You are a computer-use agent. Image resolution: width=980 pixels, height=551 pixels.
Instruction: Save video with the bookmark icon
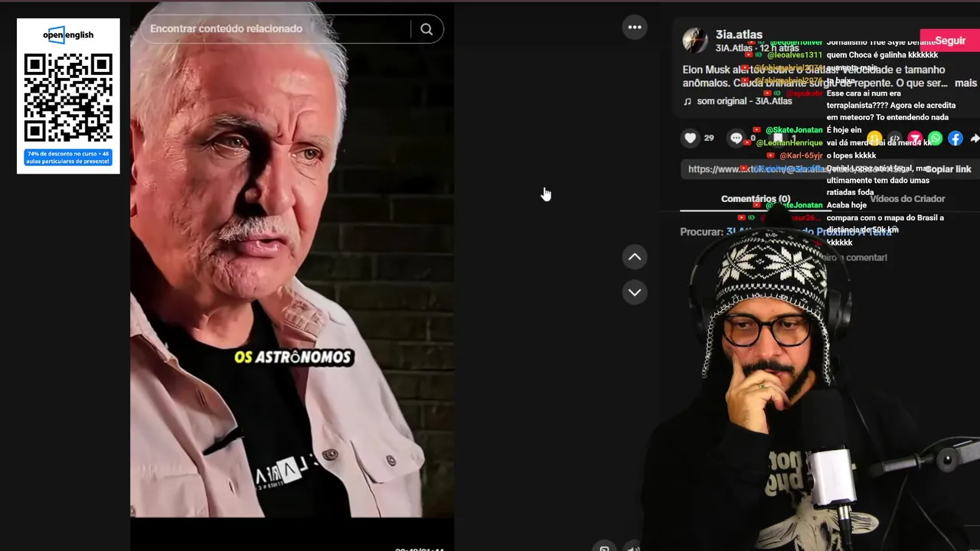(x=778, y=138)
